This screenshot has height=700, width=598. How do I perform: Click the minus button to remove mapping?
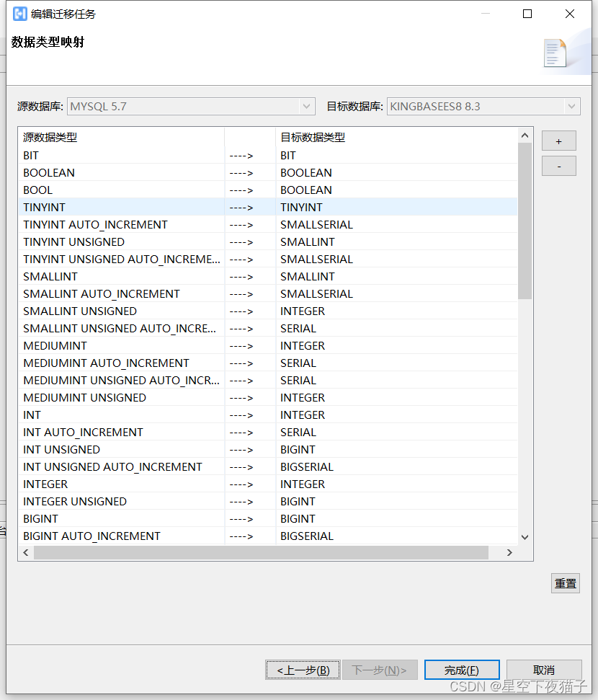[x=558, y=166]
